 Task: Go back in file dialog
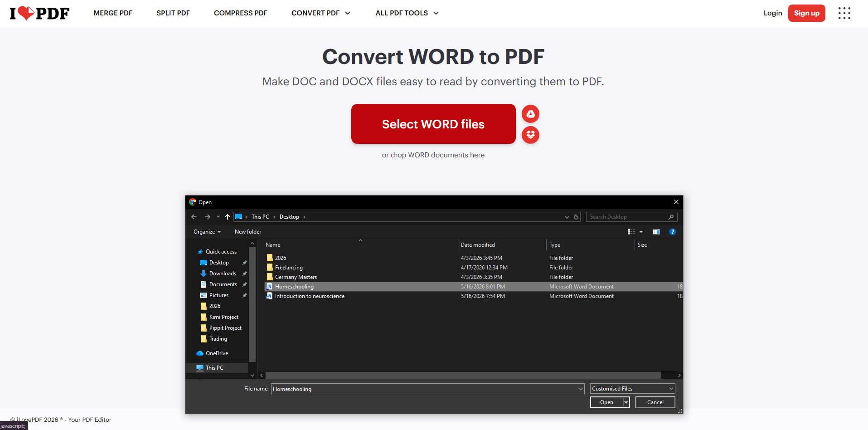194,217
